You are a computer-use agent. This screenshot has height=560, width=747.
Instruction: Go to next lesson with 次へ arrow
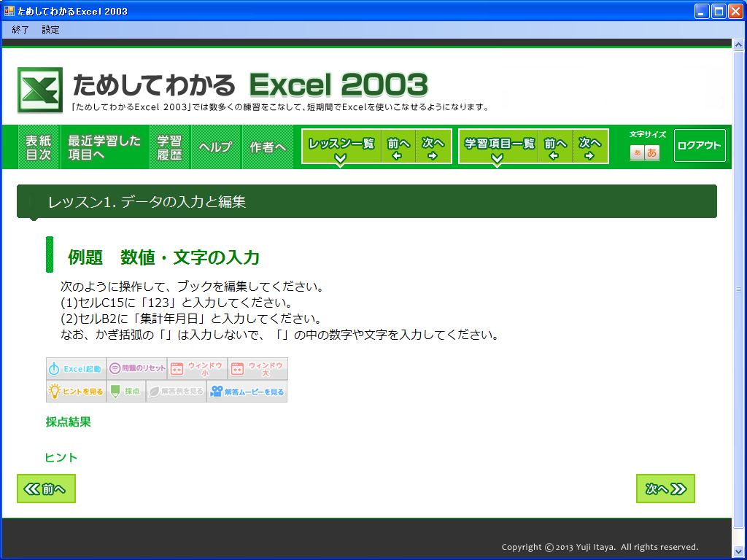click(x=433, y=147)
